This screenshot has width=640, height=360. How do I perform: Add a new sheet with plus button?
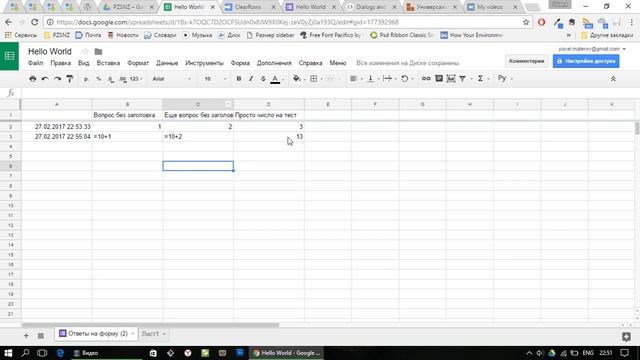coord(26,336)
